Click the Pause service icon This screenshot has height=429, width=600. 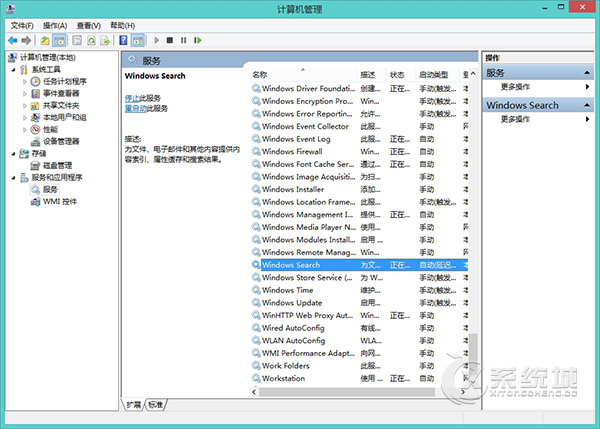coord(184,40)
